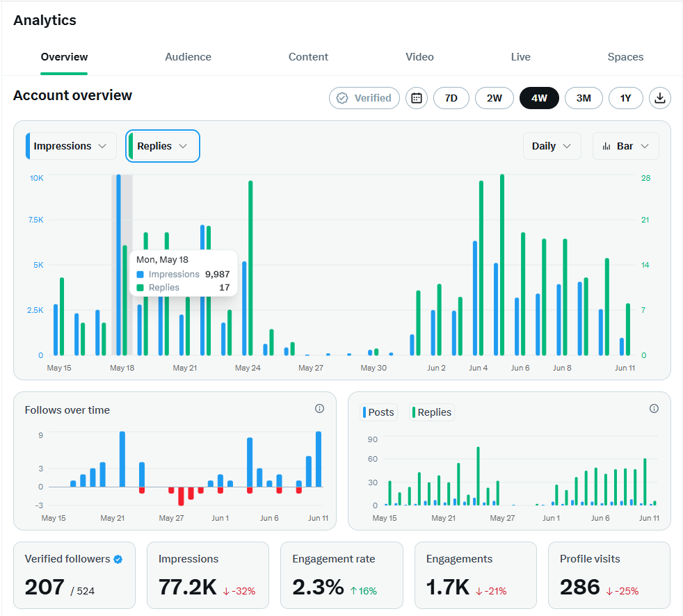Open the Impressions 77.2K stat card
Image resolution: width=683 pixels, height=616 pixels.
tap(208, 575)
